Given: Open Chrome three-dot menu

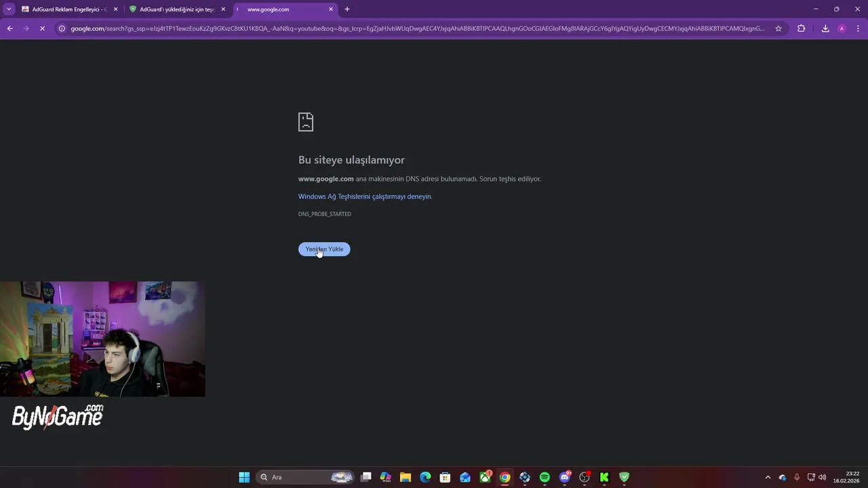Looking at the screenshot, I should [x=859, y=28].
